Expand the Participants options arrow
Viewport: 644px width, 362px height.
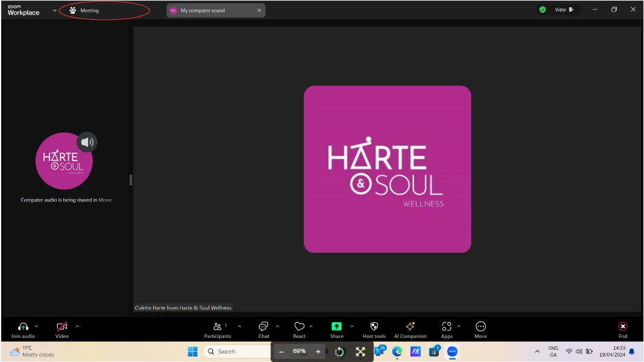point(240,326)
